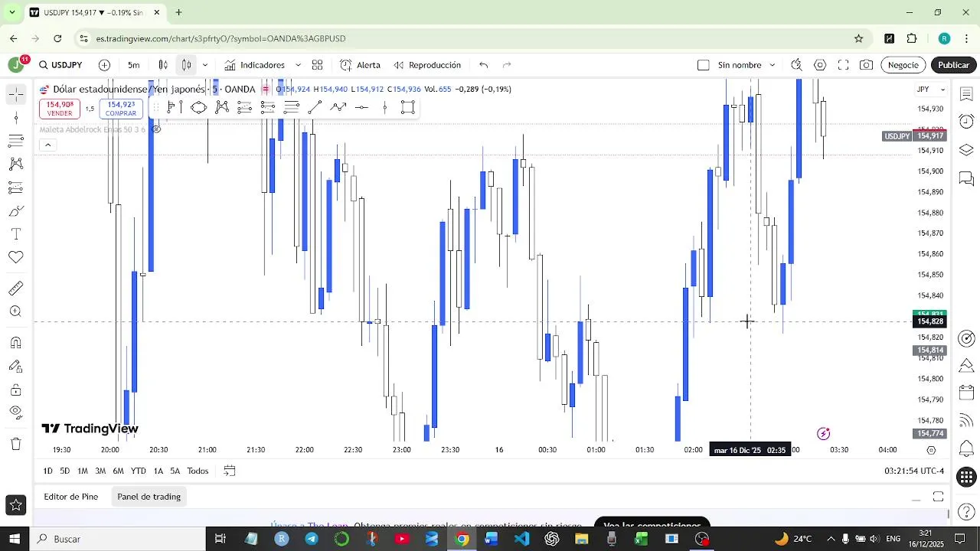The height and width of the screenshot is (551, 980).
Task: Select the layout setup square icon
Action: [x=704, y=65]
